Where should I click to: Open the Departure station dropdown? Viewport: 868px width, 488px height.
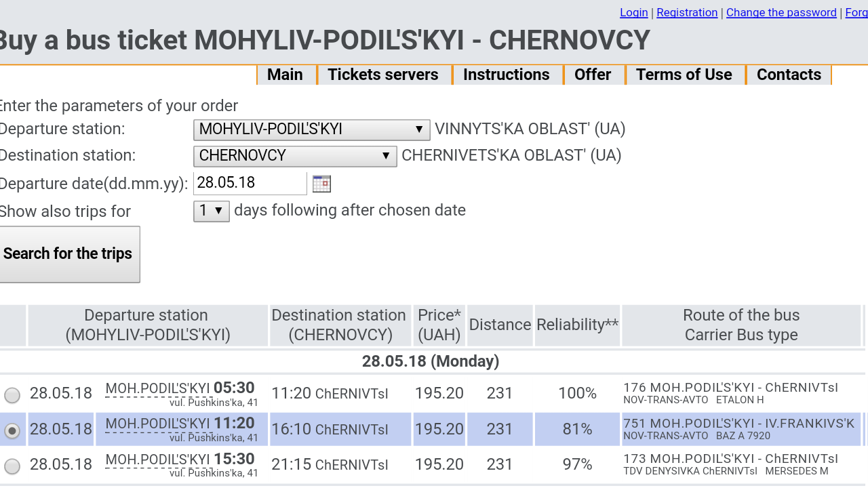(x=311, y=129)
